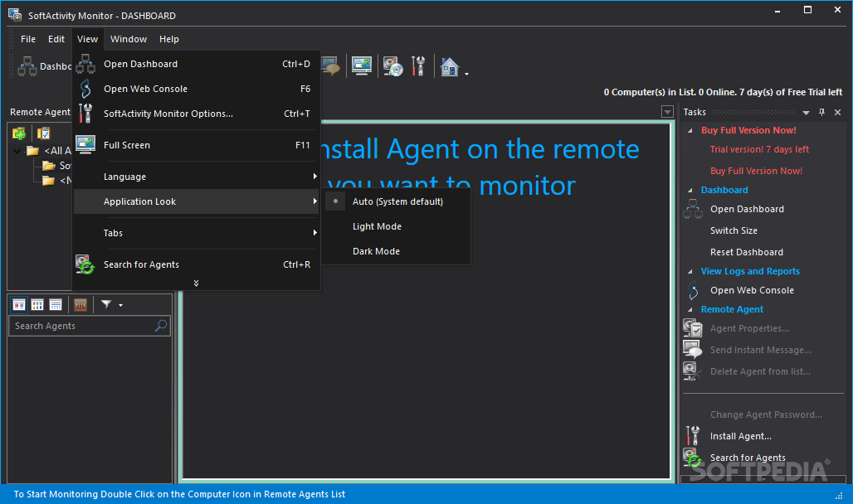The width and height of the screenshot is (853, 504).
Task: Click the Open Web Console icon in View menu
Action: (85, 89)
